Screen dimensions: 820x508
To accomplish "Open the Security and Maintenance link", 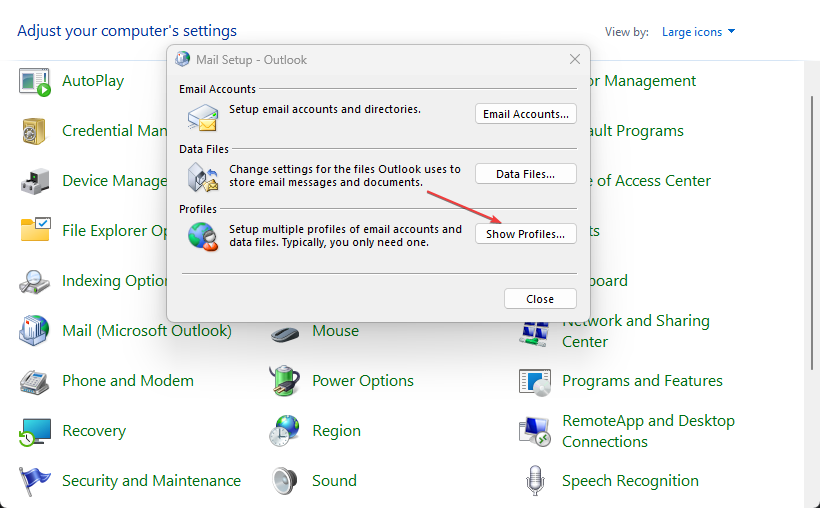I will (x=151, y=480).
